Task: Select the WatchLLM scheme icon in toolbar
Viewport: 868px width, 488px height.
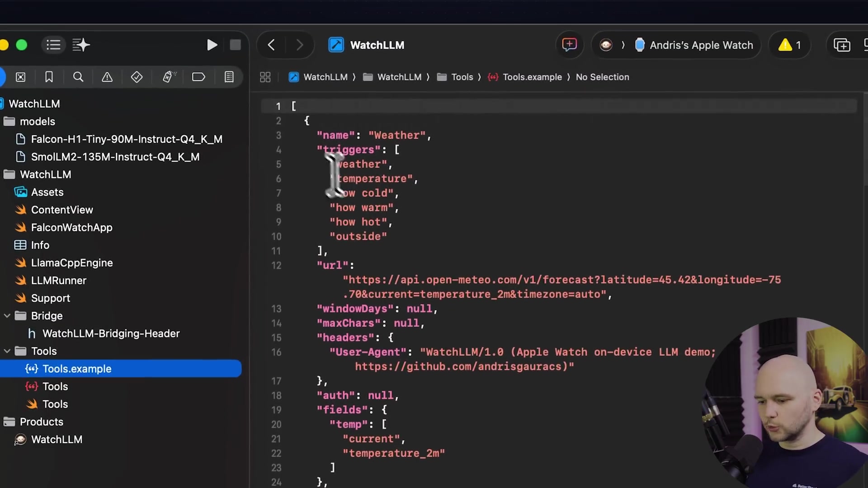Action: pos(606,45)
